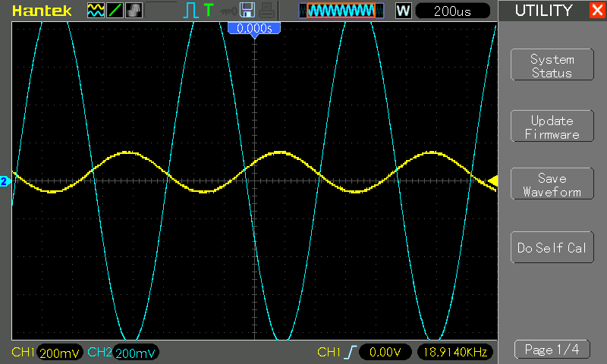
Task: Click the printer icon in top bar
Action: 264,11
